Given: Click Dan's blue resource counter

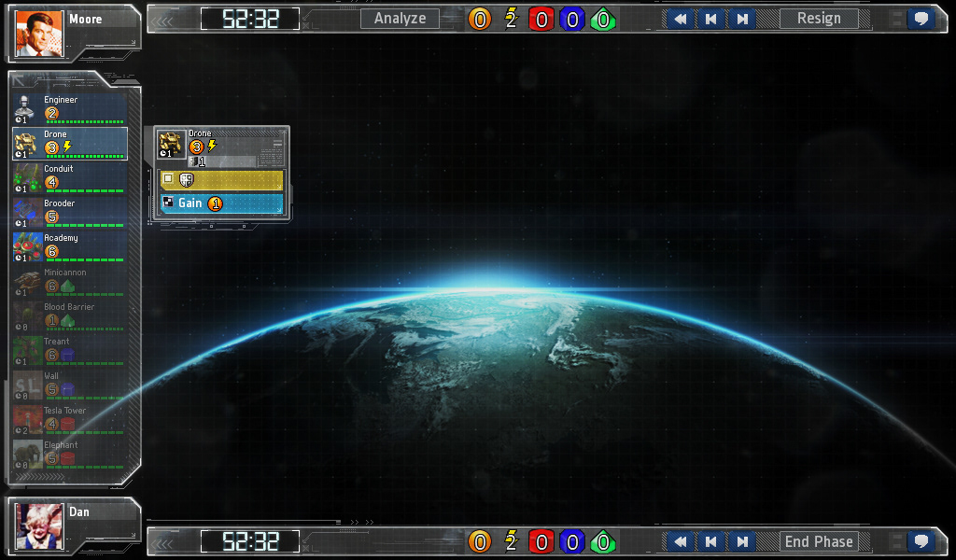Looking at the screenshot, I should (x=572, y=541).
